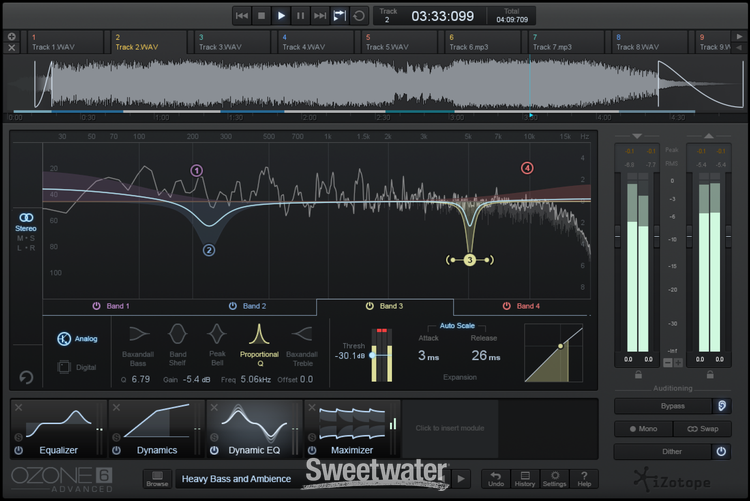Image resolution: width=750 pixels, height=501 pixels.
Task: Select Digital filter mode
Action: pos(77,367)
